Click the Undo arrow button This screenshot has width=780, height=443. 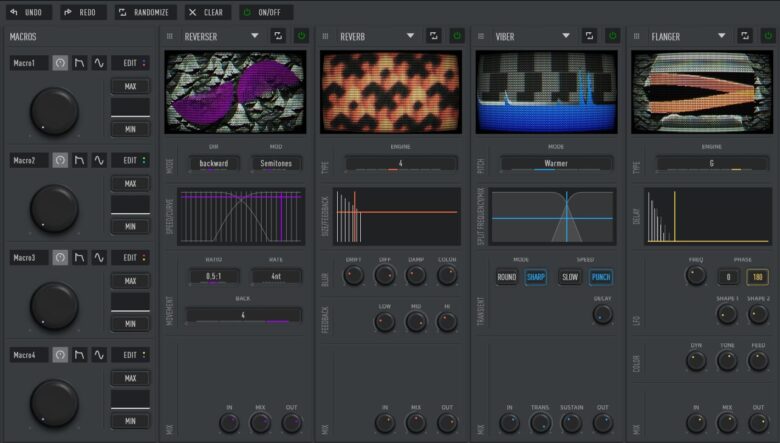(28, 12)
